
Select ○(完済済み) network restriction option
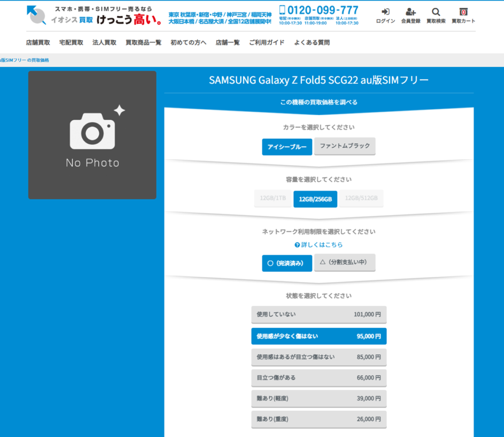tap(287, 263)
